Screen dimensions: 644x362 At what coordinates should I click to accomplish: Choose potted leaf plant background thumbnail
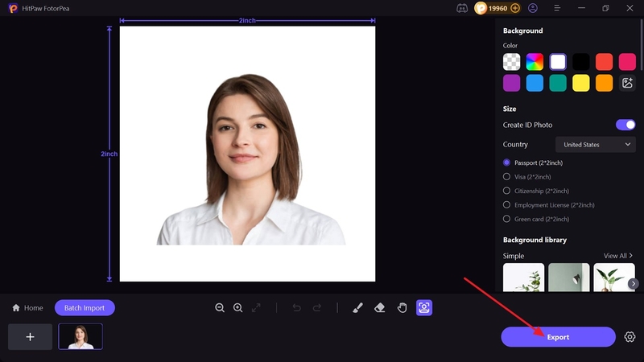[x=614, y=278]
